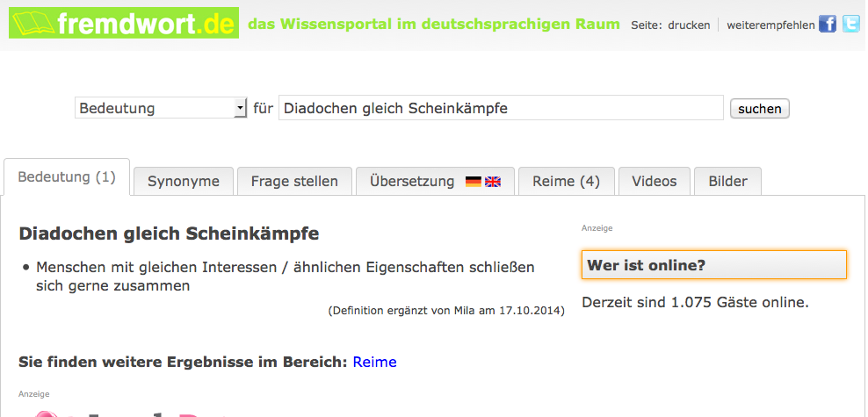The width and height of the screenshot is (868, 417).
Task: Show the Reime (4) tab
Action: point(566,182)
